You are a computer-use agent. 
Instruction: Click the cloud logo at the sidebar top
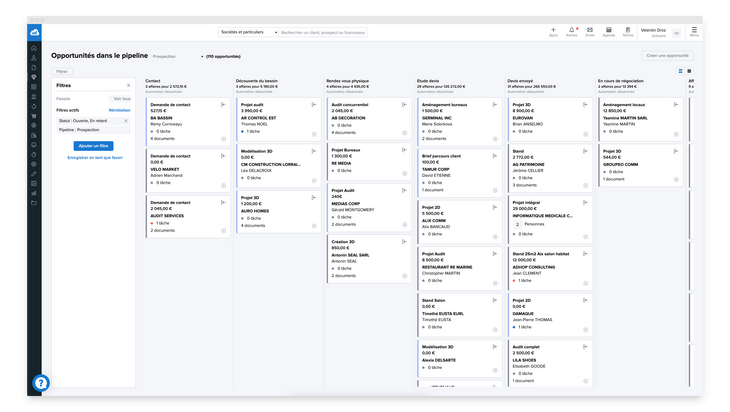pos(34,33)
